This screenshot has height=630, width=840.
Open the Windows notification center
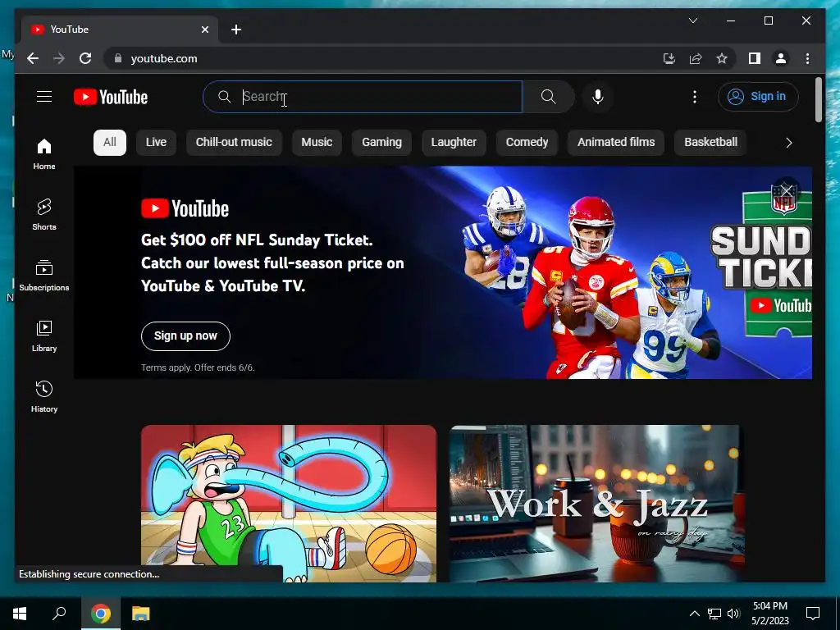813,614
